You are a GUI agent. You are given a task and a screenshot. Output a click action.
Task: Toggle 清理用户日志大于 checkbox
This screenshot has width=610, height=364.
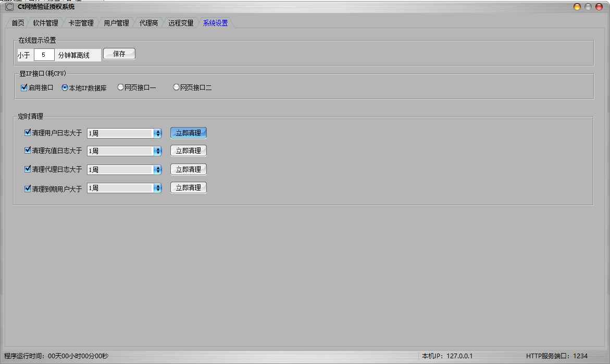pos(28,133)
